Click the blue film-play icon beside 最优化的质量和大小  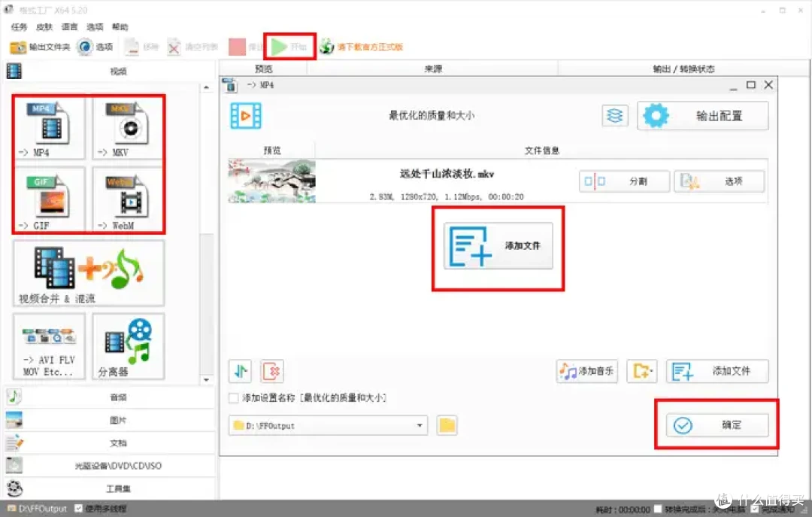(246, 116)
